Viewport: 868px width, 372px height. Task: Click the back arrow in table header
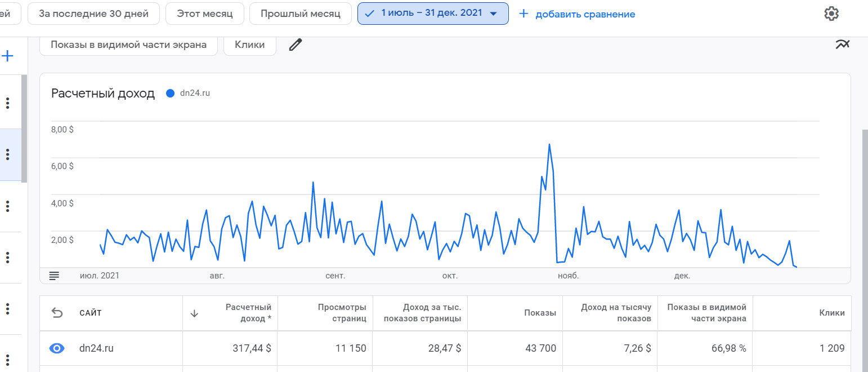(x=57, y=313)
